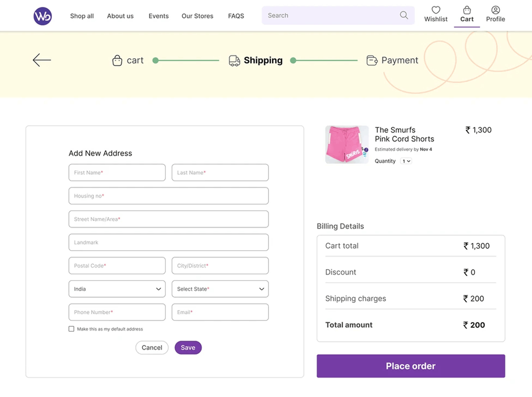Open the India country dropdown
This screenshot has width=532, height=397.
point(117,289)
